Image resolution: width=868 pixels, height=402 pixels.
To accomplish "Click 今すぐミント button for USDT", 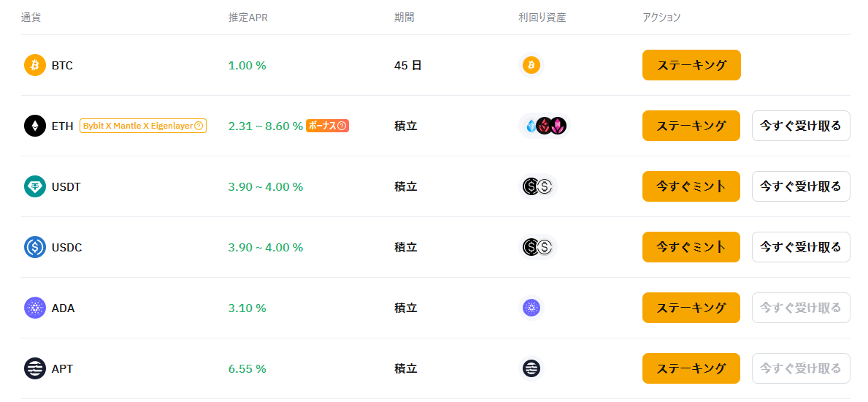I will [x=691, y=186].
